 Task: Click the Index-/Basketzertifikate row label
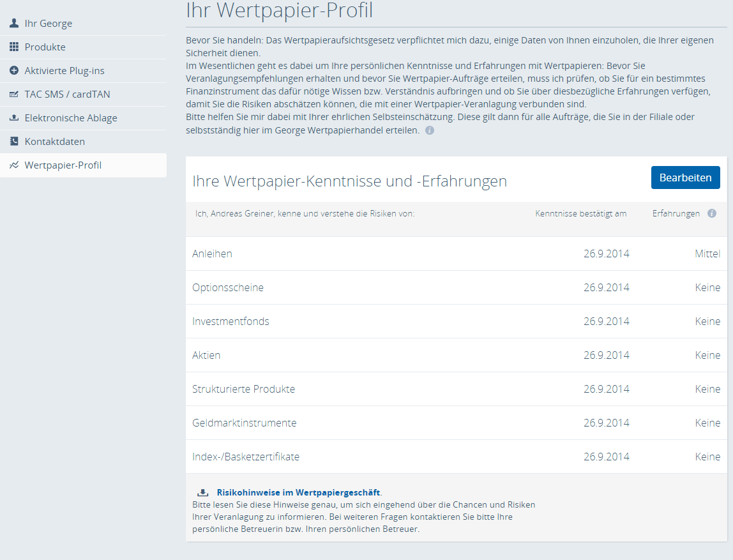click(x=246, y=457)
